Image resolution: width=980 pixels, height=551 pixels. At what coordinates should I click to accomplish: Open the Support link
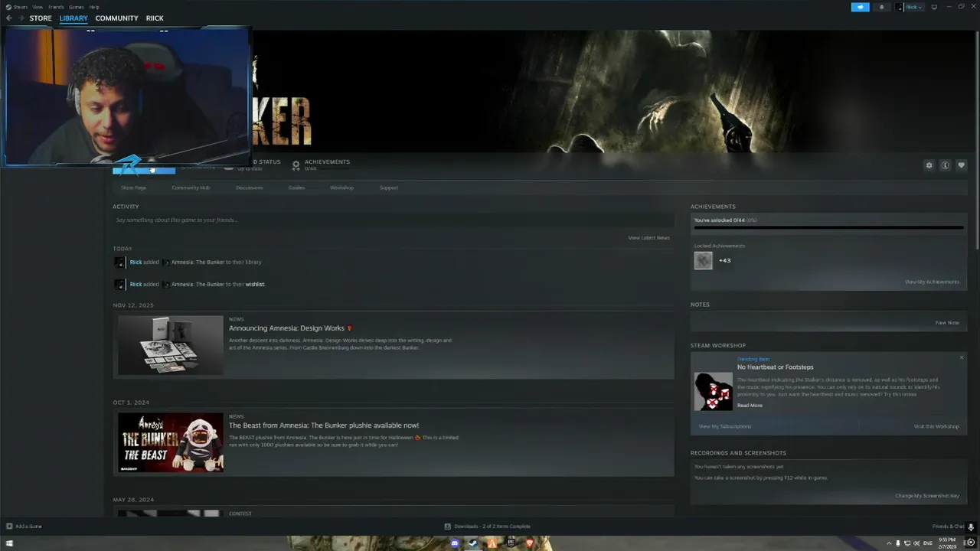389,187
